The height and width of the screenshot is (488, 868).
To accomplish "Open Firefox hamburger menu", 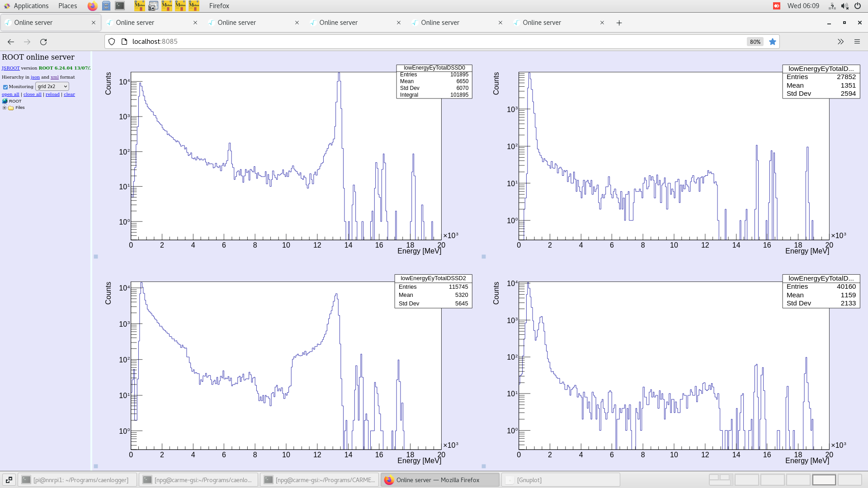I will click(x=857, y=42).
